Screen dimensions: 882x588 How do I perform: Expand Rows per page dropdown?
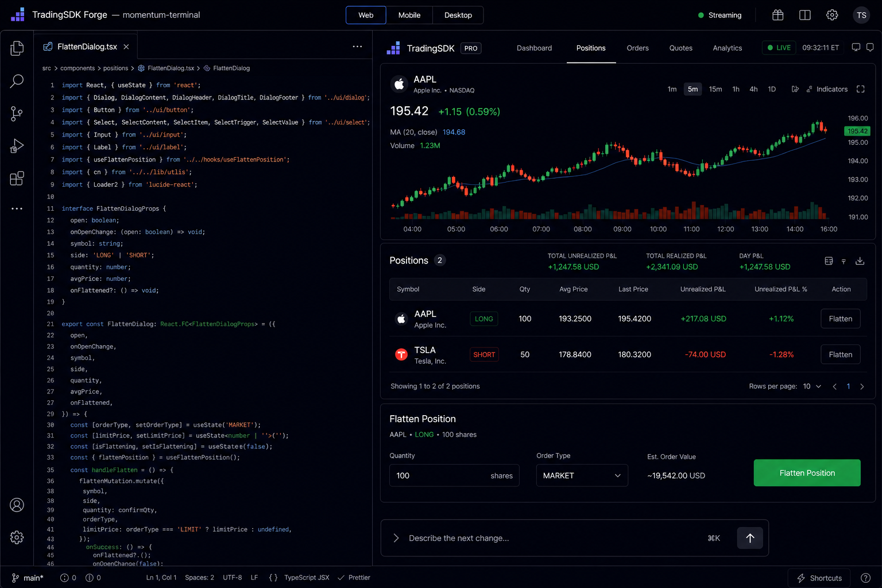click(812, 386)
